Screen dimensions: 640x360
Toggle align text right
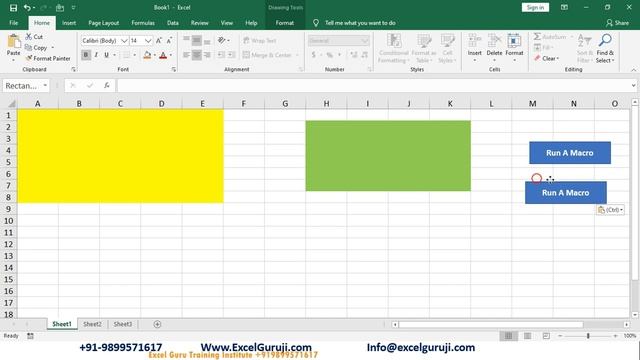click(207, 55)
